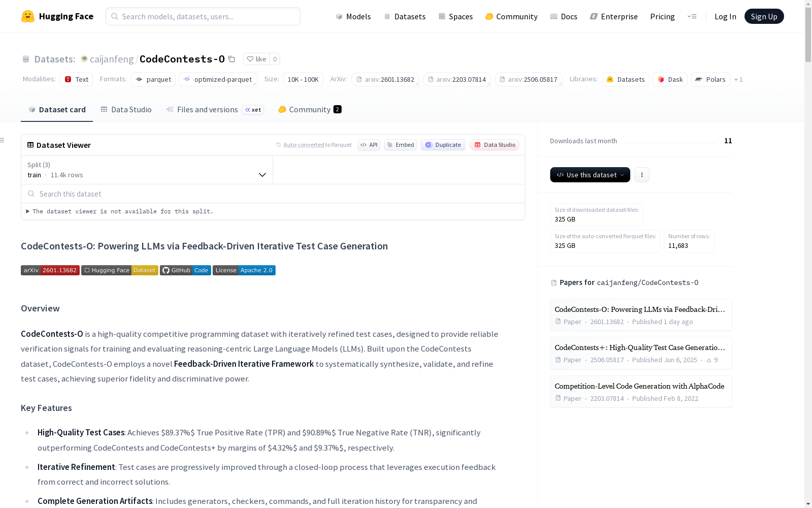812x508 pixels.
Task: Click the Embed button
Action: click(x=400, y=145)
